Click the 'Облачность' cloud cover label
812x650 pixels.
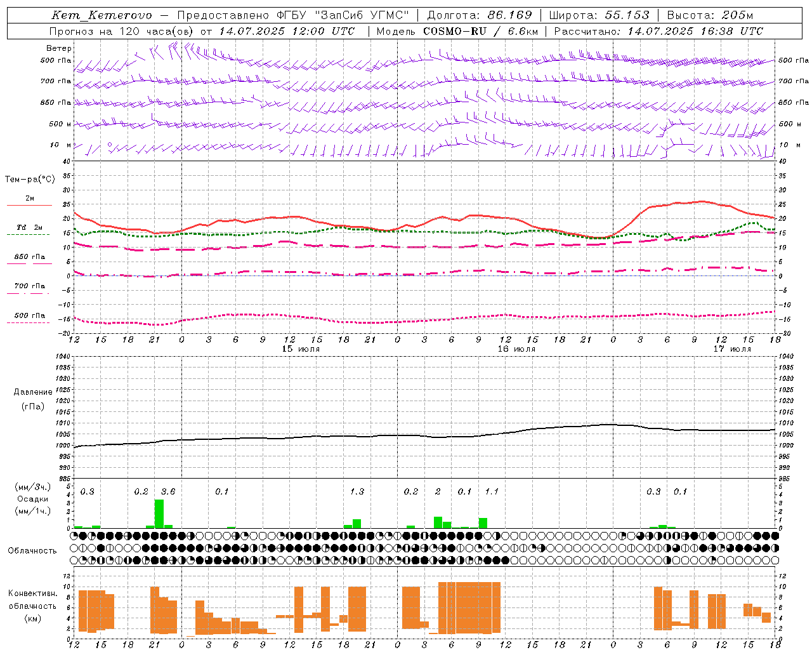[x=32, y=550]
